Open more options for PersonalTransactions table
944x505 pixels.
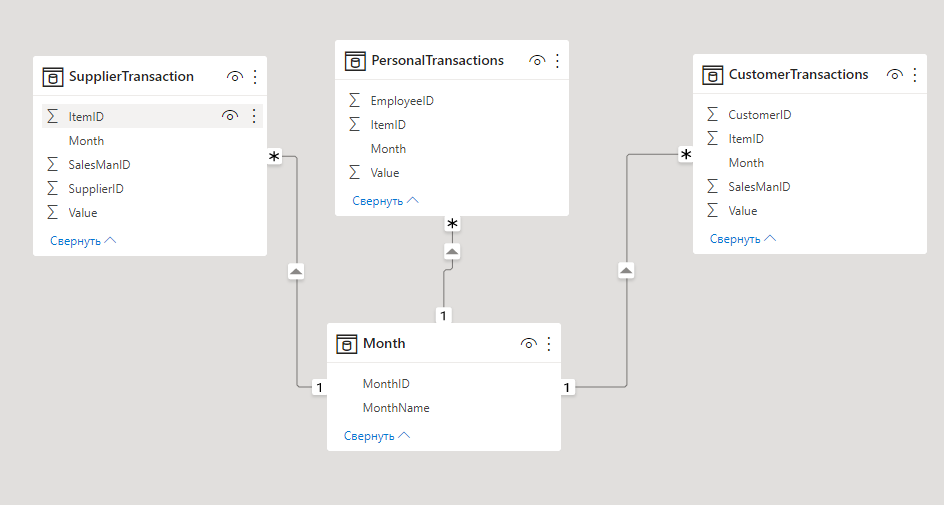point(557,60)
